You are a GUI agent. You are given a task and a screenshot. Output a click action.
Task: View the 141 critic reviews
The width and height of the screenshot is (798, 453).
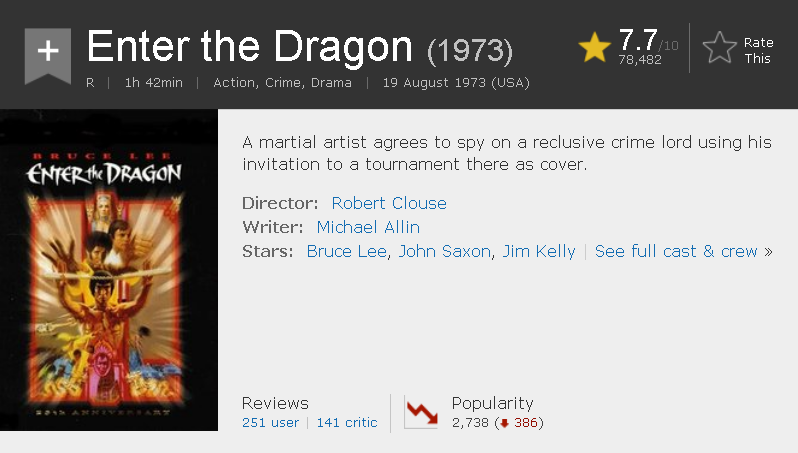[x=347, y=422]
